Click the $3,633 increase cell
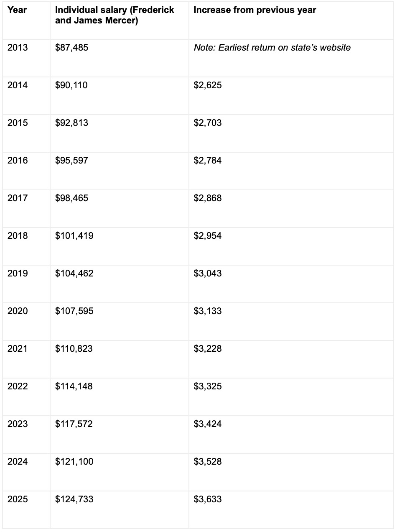 291,510
